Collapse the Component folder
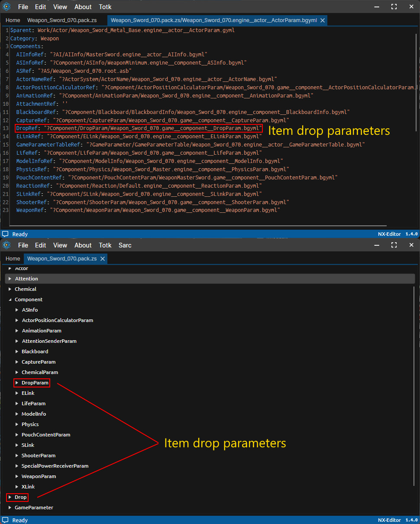Viewport: 420px width, 524px height. [x=10, y=299]
